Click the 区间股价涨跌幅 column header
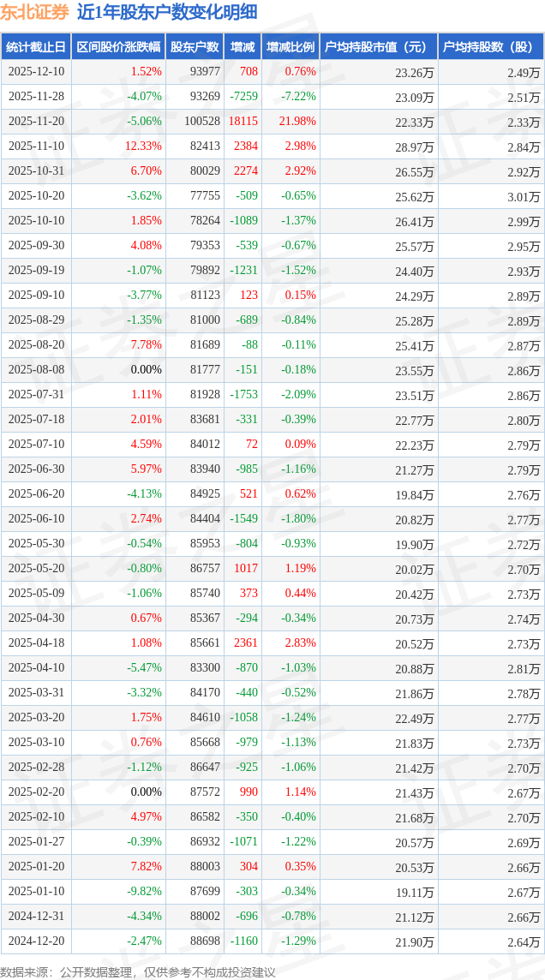This screenshot has width=545, height=980. coord(117,47)
